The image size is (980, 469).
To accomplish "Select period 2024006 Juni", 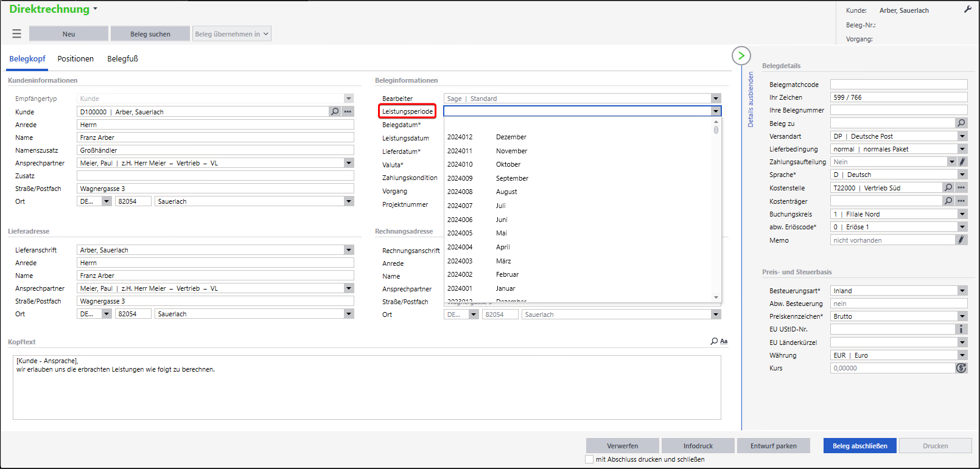I will coord(578,220).
